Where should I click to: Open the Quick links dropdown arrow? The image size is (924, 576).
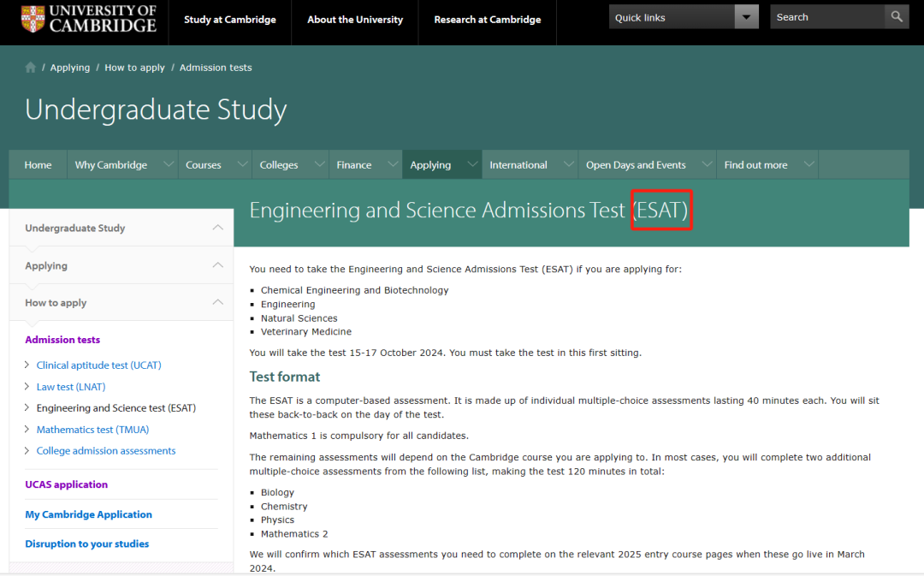(x=747, y=17)
